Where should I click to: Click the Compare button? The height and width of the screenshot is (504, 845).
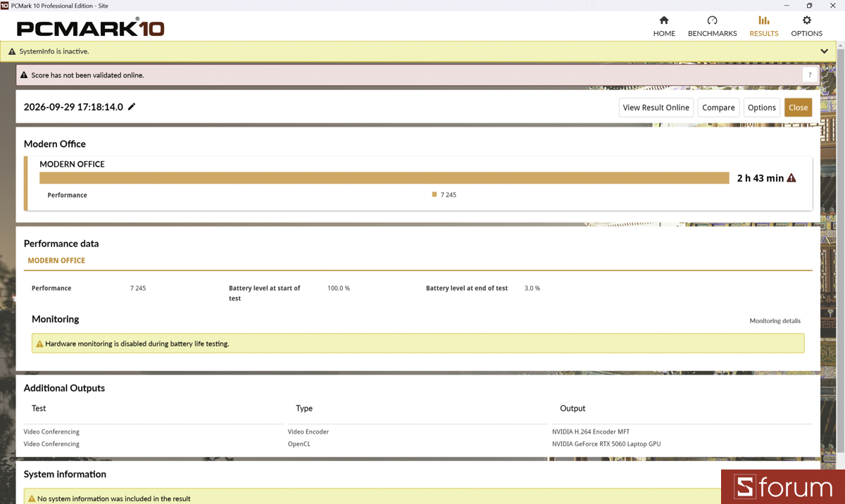click(718, 108)
